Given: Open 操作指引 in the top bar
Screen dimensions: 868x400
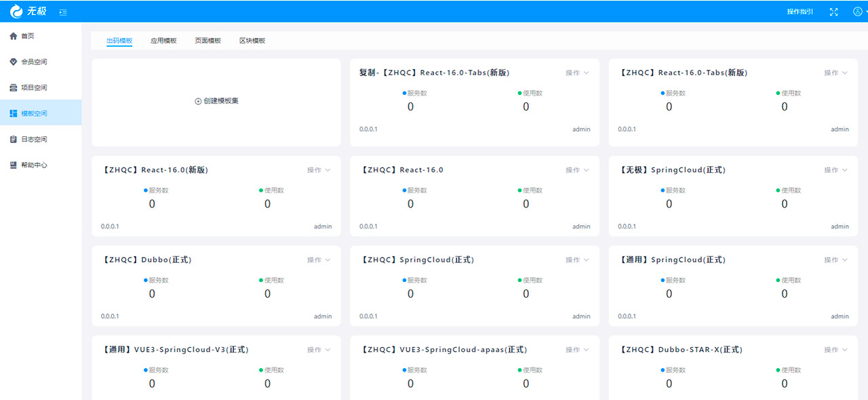Looking at the screenshot, I should 800,12.
